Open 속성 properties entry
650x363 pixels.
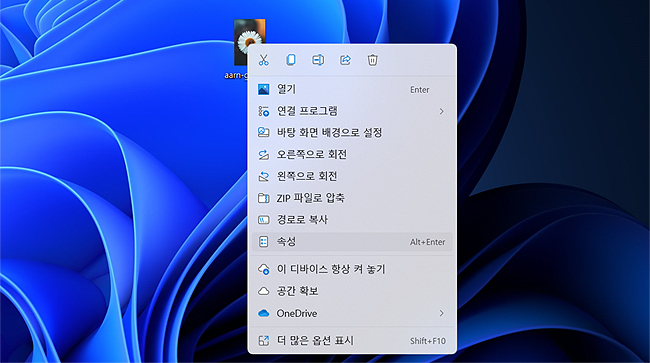(x=352, y=242)
